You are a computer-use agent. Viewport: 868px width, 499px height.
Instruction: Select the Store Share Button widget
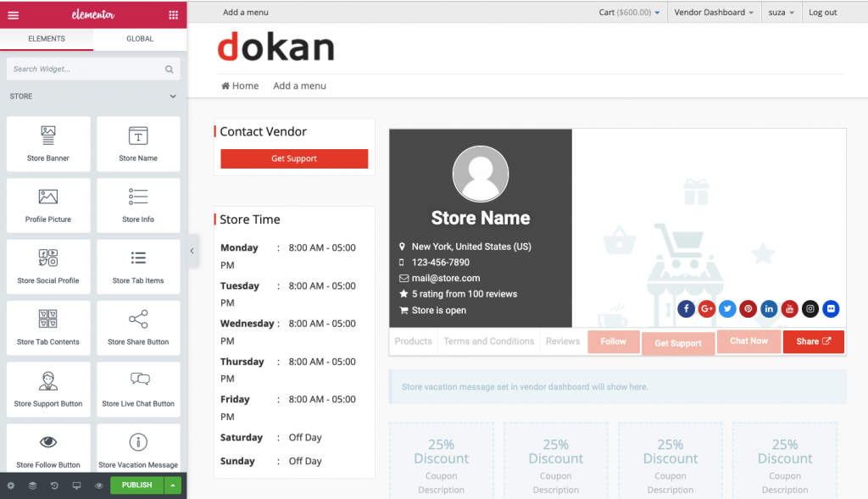click(x=138, y=328)
